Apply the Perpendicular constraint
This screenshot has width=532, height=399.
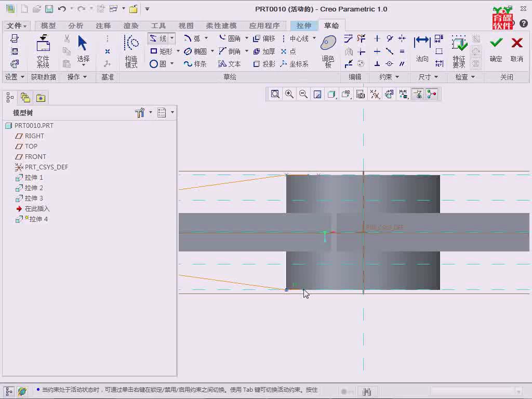pyautogui.click(x=377, y=64)
